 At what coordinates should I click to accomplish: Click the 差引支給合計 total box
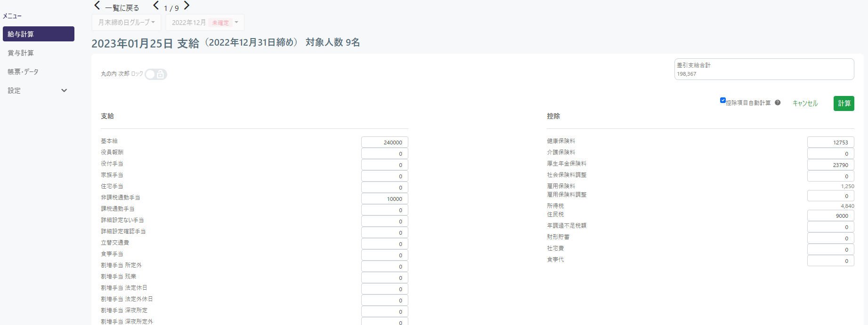pos(764,69)
